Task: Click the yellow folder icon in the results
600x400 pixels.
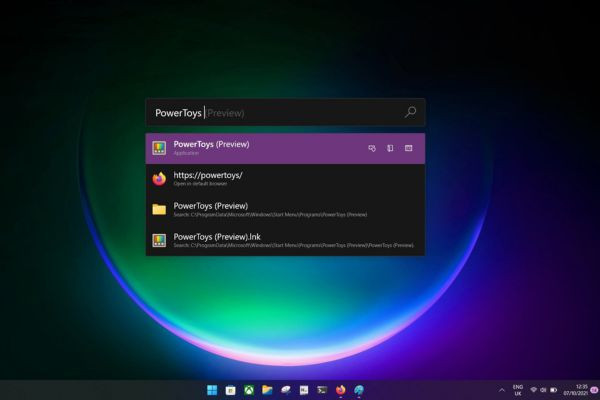Action: (x=159, y=209)
